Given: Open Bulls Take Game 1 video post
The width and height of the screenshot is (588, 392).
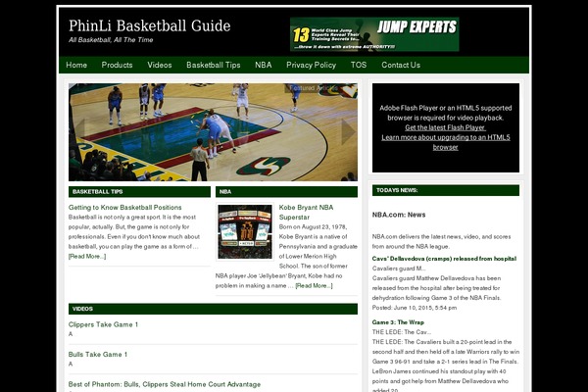Looking at the screenshot, I should [x=98, y=355].
